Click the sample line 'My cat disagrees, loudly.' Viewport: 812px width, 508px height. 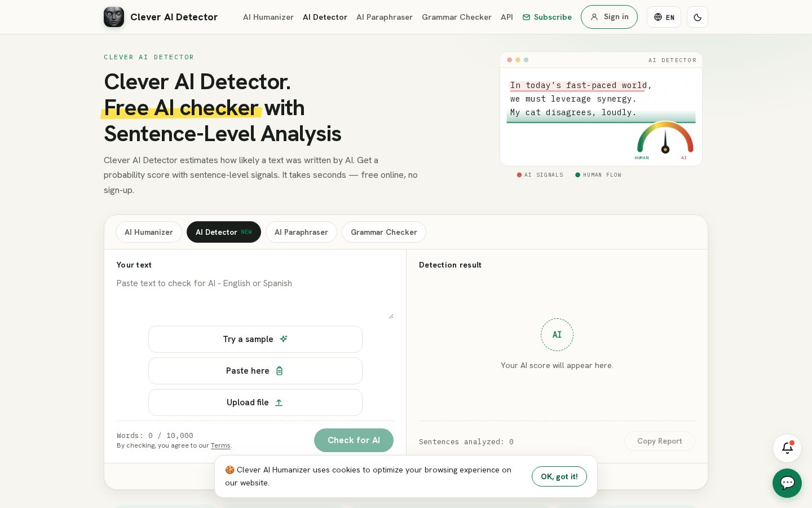[x=573, y=112]
